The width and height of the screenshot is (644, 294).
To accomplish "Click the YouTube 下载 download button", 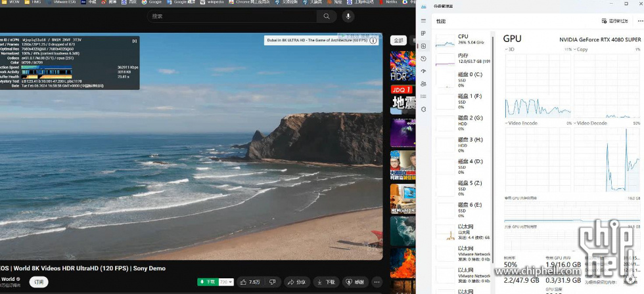I will (326, 282).
